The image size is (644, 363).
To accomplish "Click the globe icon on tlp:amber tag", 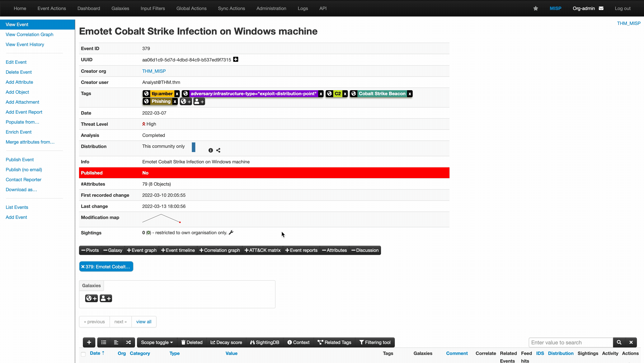I will tap(147, 93).
